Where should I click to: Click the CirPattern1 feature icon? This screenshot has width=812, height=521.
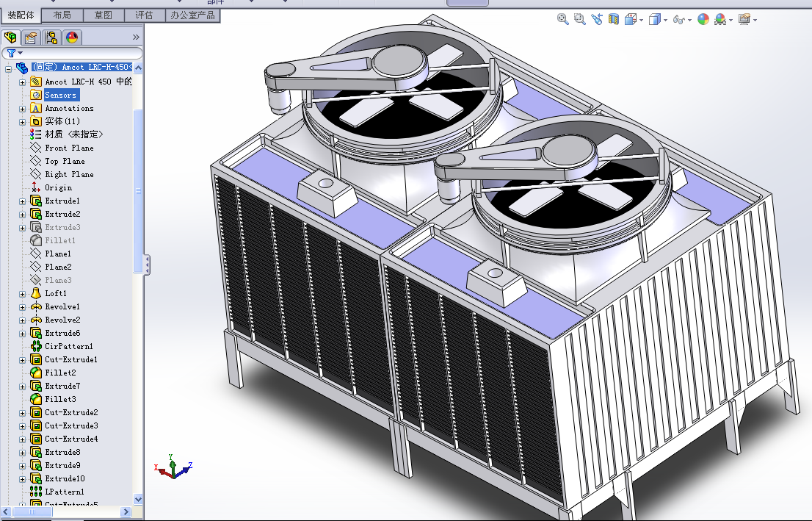(x=36, y=346)
